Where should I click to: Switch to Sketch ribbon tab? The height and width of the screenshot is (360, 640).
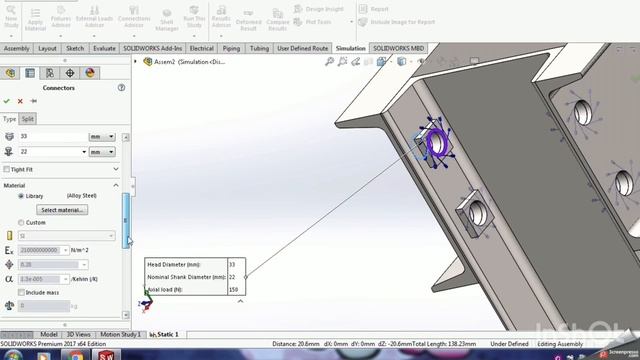[75, 48]
